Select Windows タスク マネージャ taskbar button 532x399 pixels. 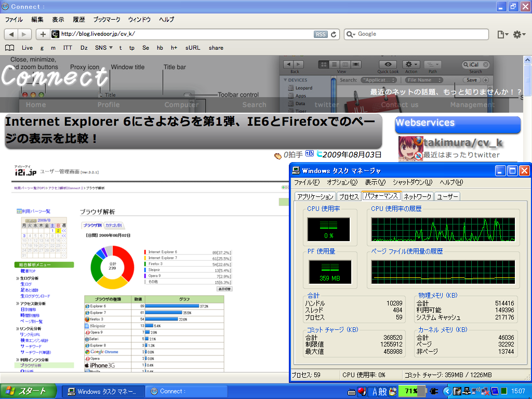click(104, 392)
